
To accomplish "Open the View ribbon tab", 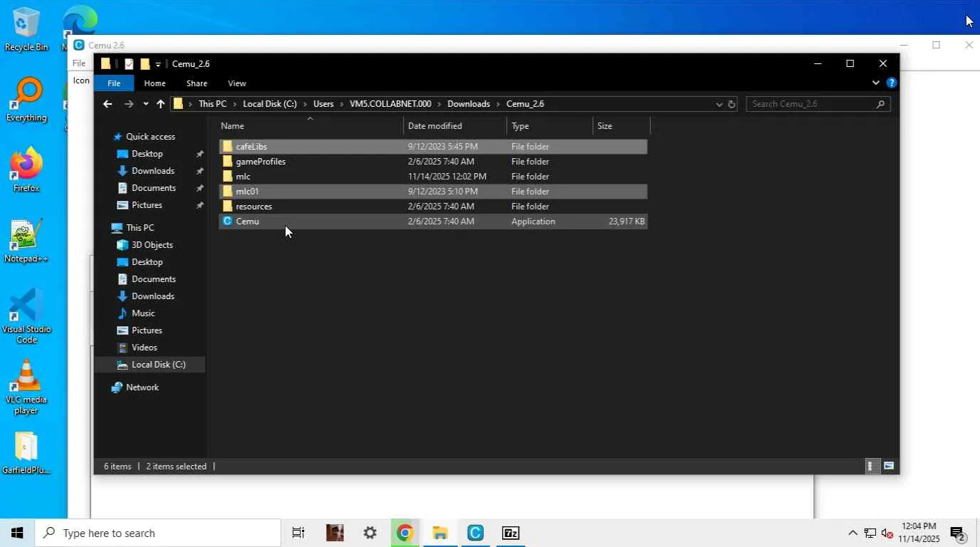I will [x=237, y=83].
